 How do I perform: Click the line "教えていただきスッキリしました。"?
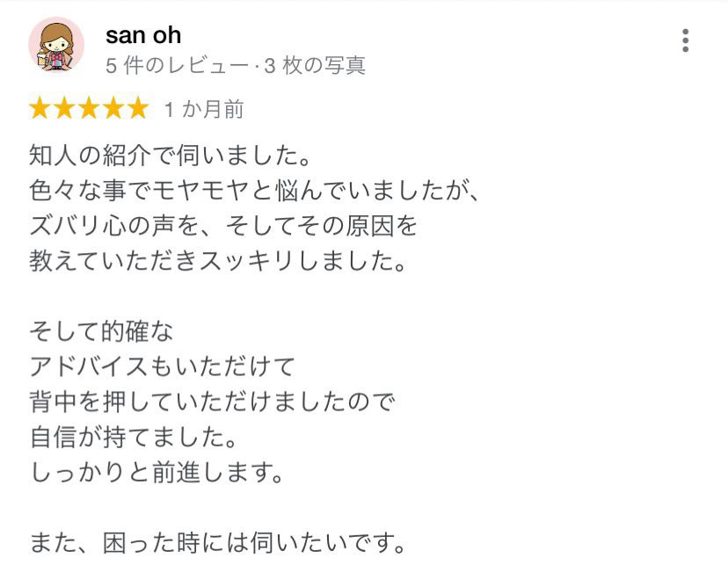coord(220,262)
